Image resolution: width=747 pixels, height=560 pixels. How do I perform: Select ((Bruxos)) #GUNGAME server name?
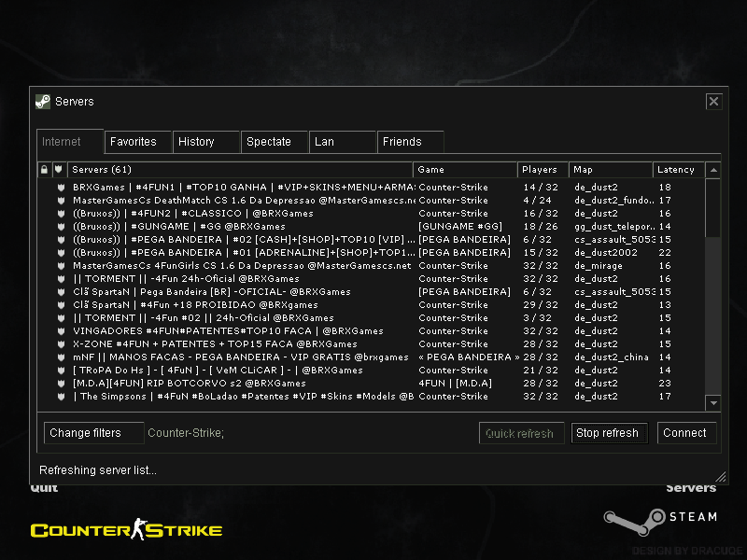pos(178,227)
